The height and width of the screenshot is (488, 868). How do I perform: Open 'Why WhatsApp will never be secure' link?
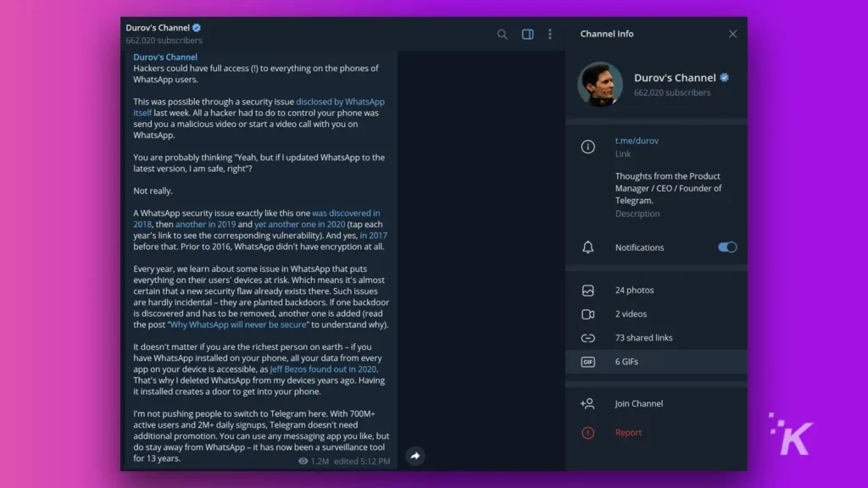pos(238,324)
